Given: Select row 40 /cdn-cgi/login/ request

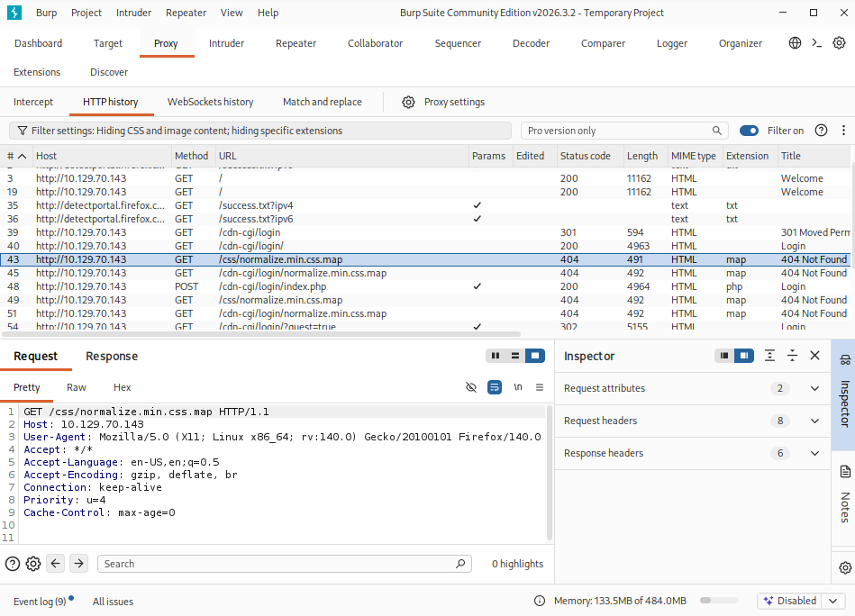Looking at the screenshot, I should (x=425, y=246).
